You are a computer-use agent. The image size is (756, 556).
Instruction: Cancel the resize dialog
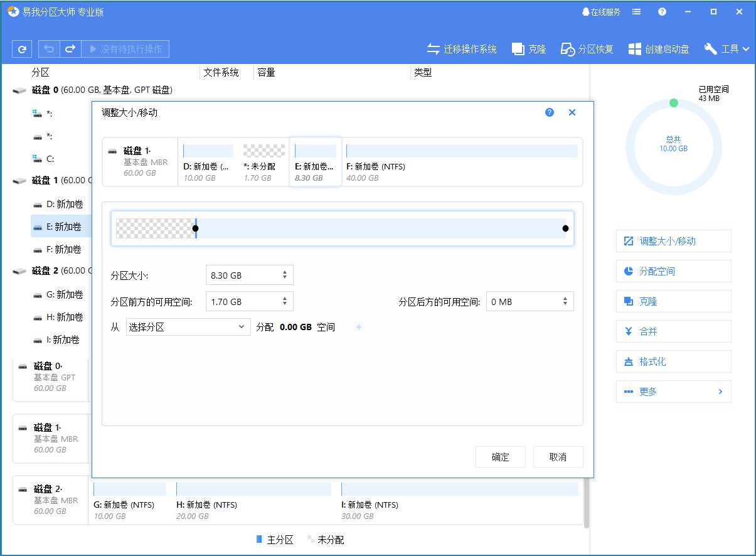(558, 457)
